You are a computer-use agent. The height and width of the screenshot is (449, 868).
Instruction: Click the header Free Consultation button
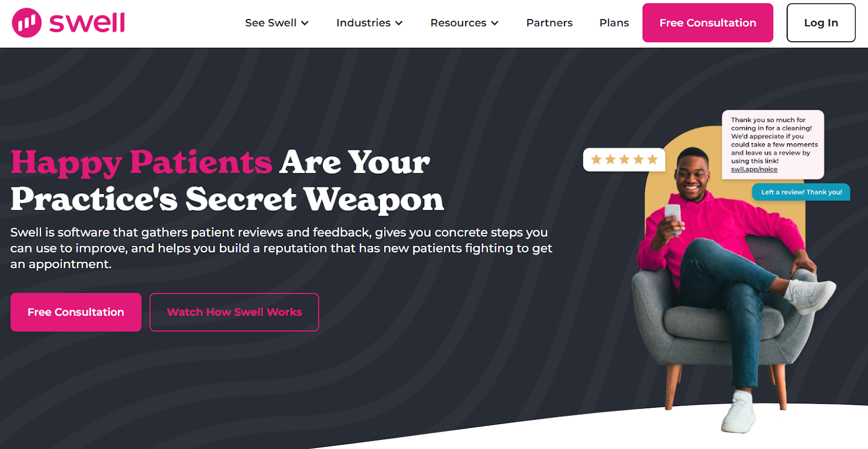707,23
